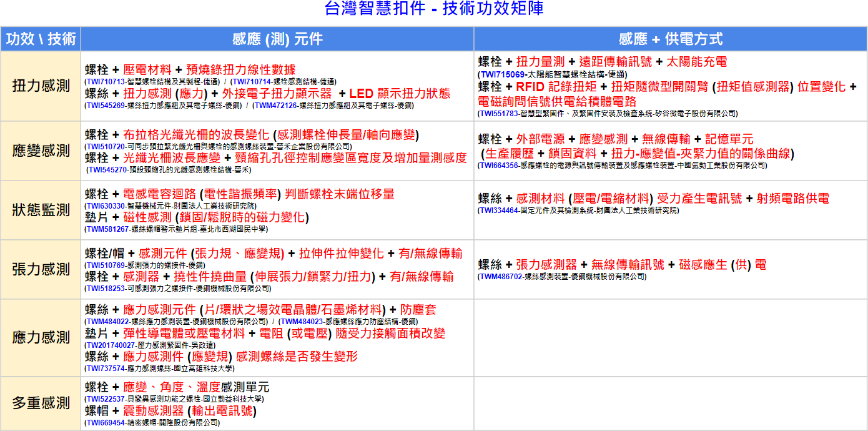Click the line beginning 螺絲 + 張力感測器 + 無線傳輸訊號
The width and height of the screenshot is (868, 431).
[x=622, y=265]
